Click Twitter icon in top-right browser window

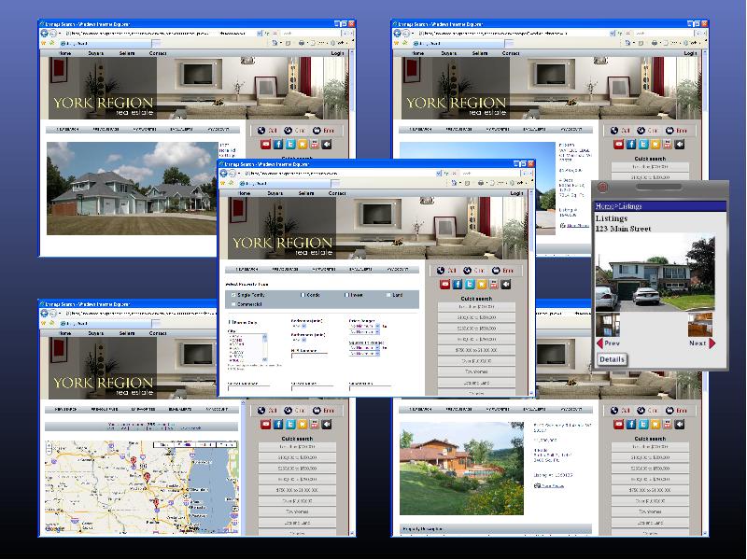point(643,145)
